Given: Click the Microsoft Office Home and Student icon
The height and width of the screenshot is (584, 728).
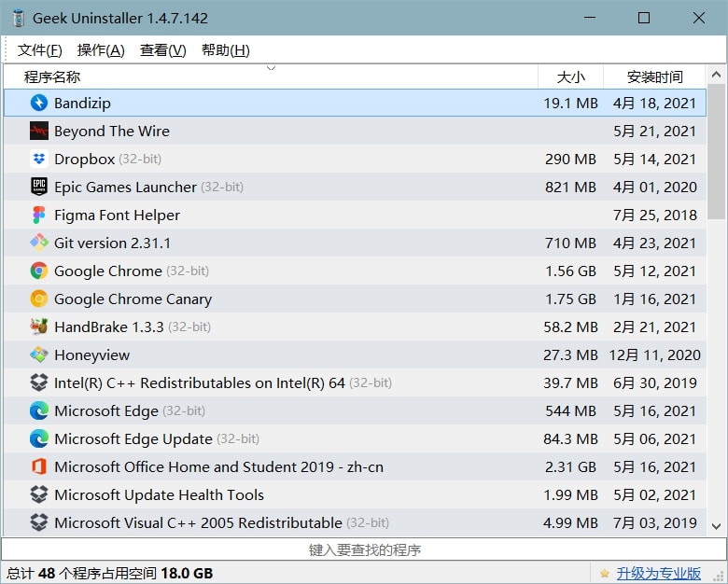Looking at the screenshot, I should [39, 466].
